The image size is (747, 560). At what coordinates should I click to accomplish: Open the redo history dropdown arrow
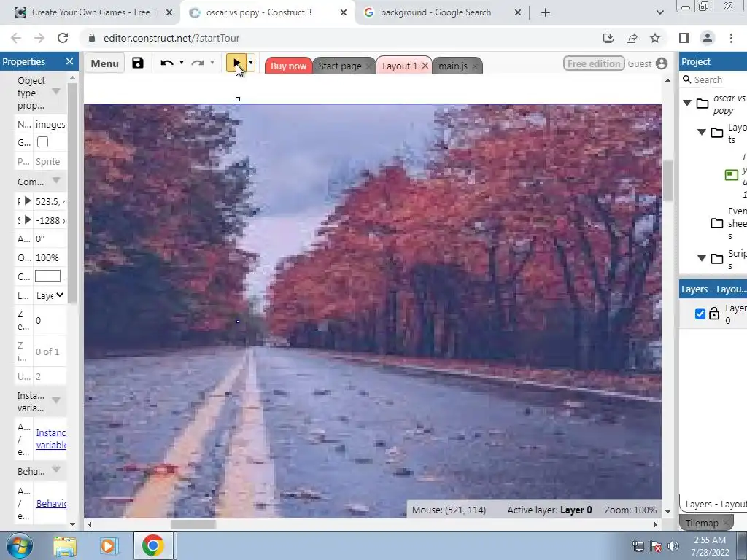pyautogui.click(x=212, y=63)
